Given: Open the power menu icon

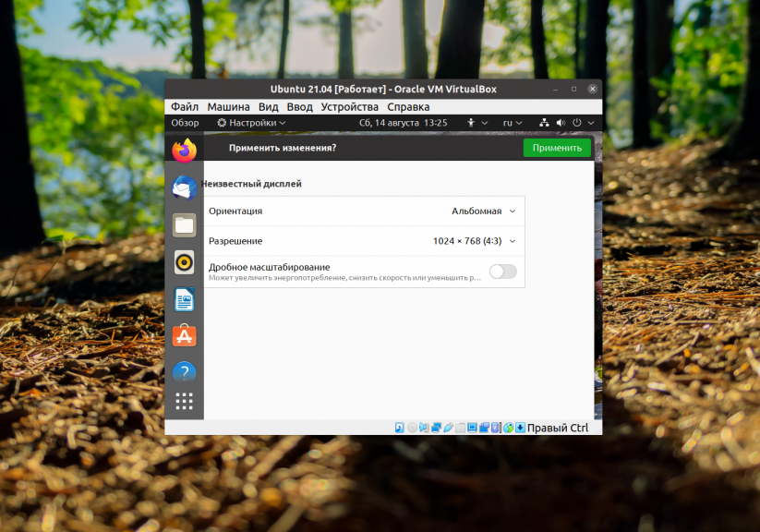Looking at the screenshot, I should click(x=577, y=123).
